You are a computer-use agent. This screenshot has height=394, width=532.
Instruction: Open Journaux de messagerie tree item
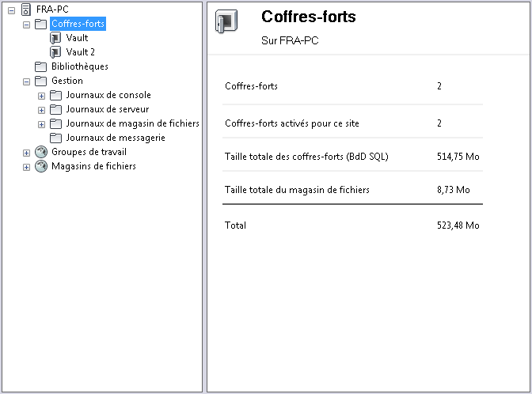pos(115,138)
